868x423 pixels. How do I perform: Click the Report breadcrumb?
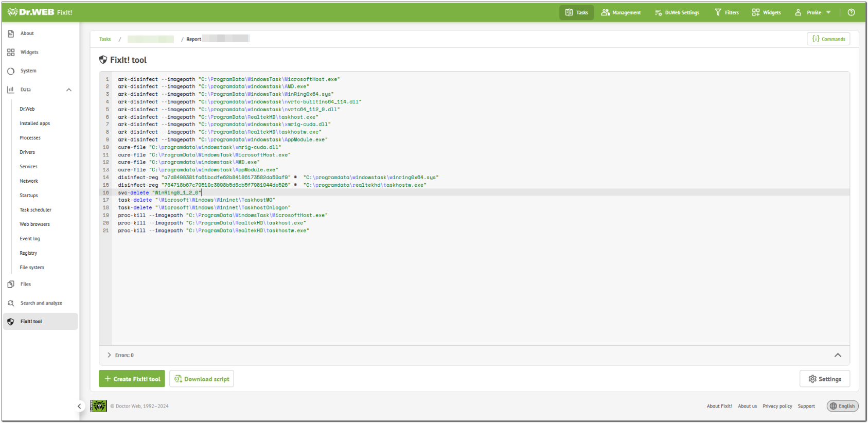193,39
